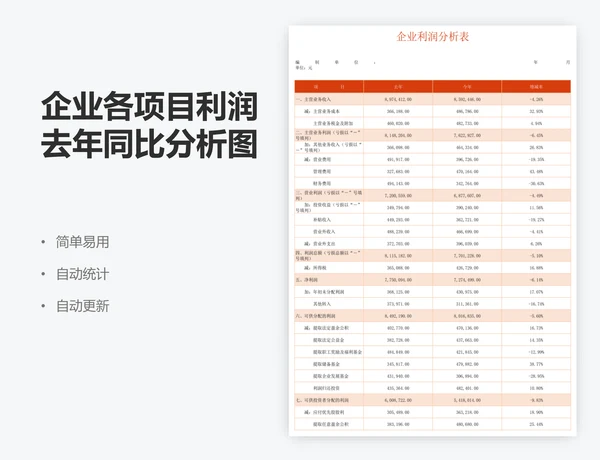Image resolution: width=600 pixels, height=460 pixels.
Task: Click 去年 value in 一、主营业务收入 row
Action: pyautogui.click(x=398, y=100)
